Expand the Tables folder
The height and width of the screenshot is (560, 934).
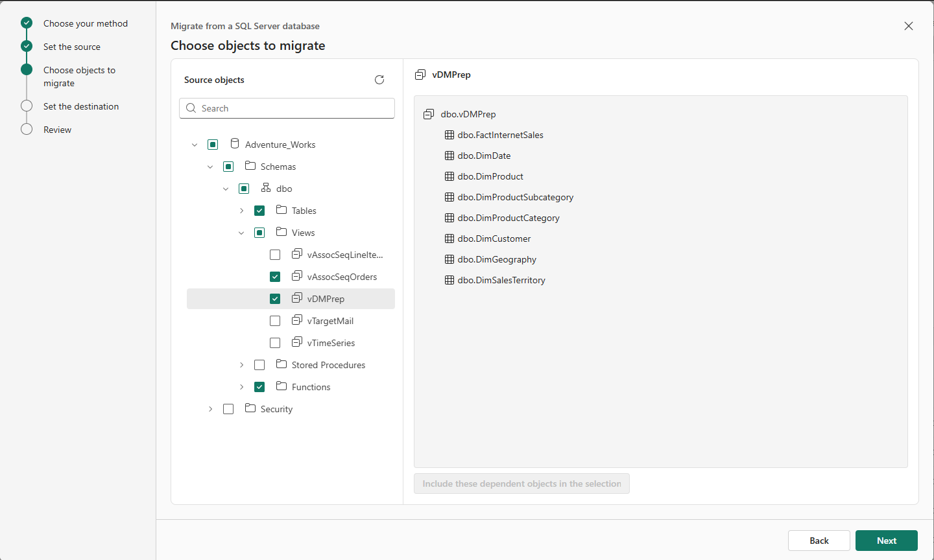pos(241,211)
